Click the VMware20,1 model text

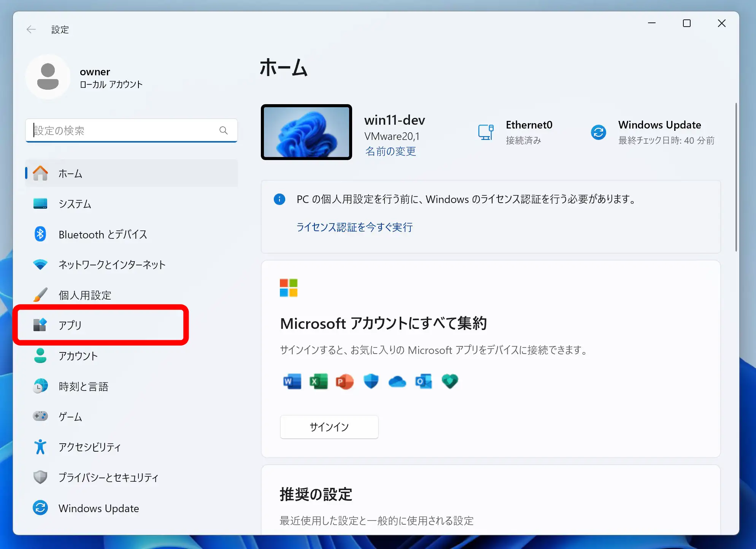[x=392, y=136]
